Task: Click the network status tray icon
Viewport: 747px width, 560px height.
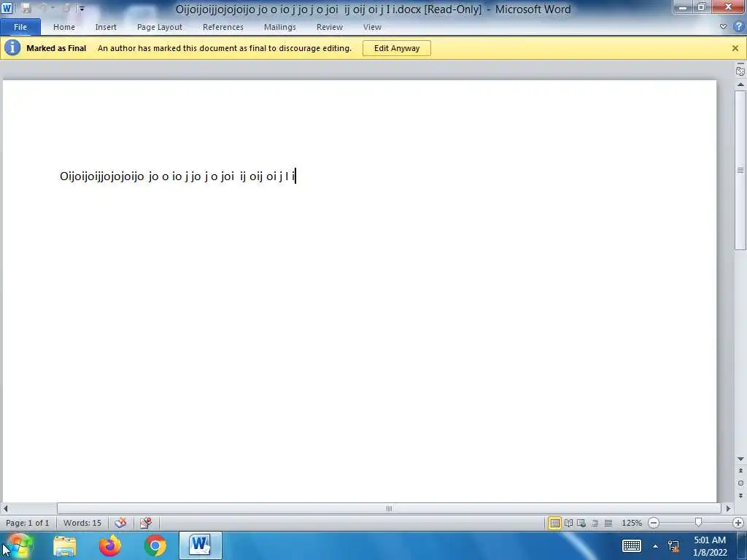Action: tap(673, 546)
